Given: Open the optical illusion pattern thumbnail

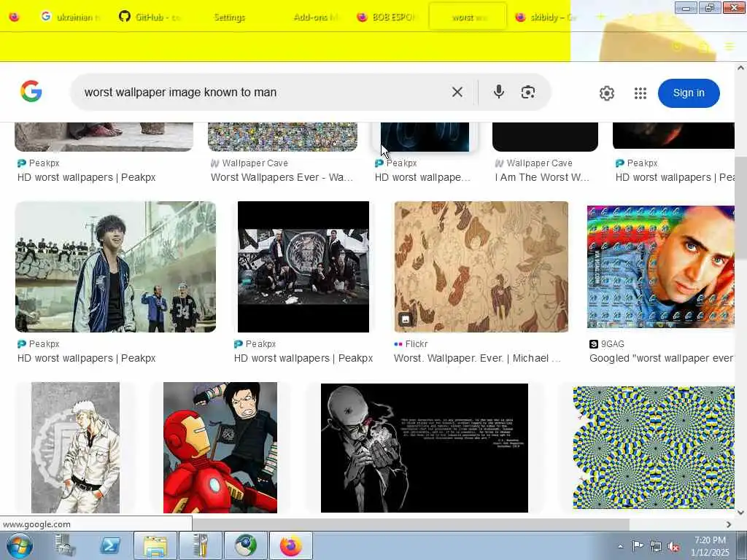Looking at the screenshot, I should [x=654, y=448].
